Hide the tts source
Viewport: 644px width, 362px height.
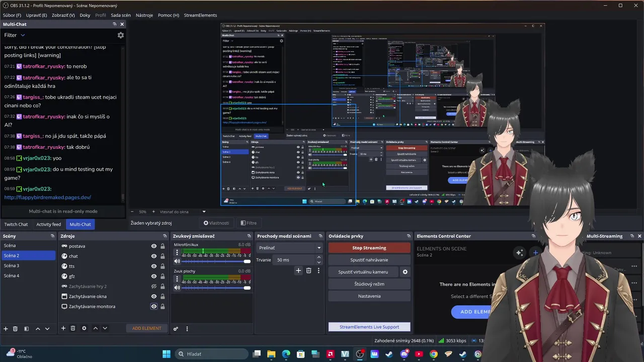[x=154, y=266]
